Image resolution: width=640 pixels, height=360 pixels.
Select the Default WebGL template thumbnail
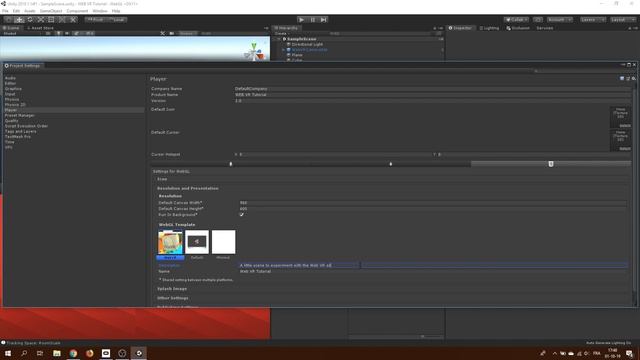coord(197,242)
